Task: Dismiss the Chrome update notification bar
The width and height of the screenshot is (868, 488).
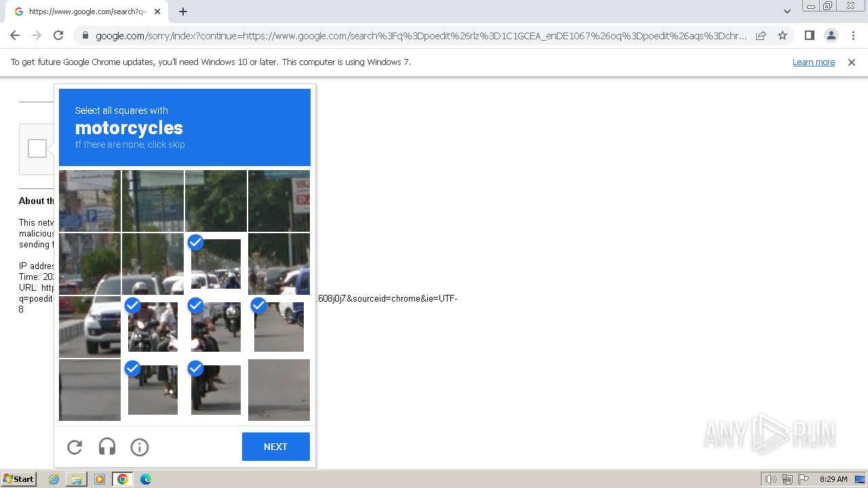Action: click(x=852, y=62)
